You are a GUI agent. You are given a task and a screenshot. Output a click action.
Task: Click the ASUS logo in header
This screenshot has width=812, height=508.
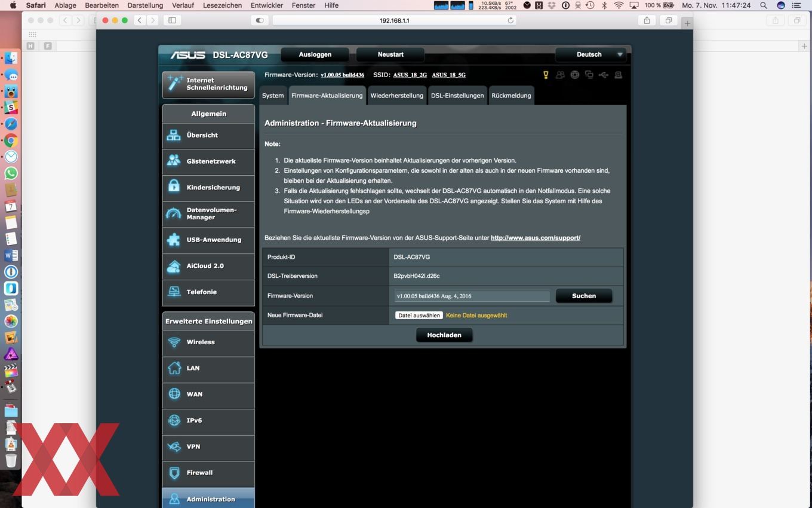(x=187, y=55)
